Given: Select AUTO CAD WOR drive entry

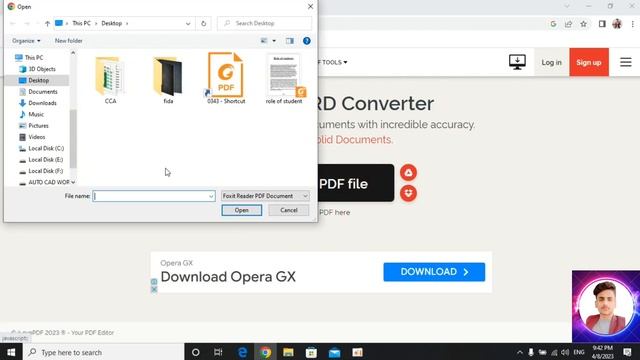Looking at the screenshot, I should pyautogui.click(x=49, y=182).
